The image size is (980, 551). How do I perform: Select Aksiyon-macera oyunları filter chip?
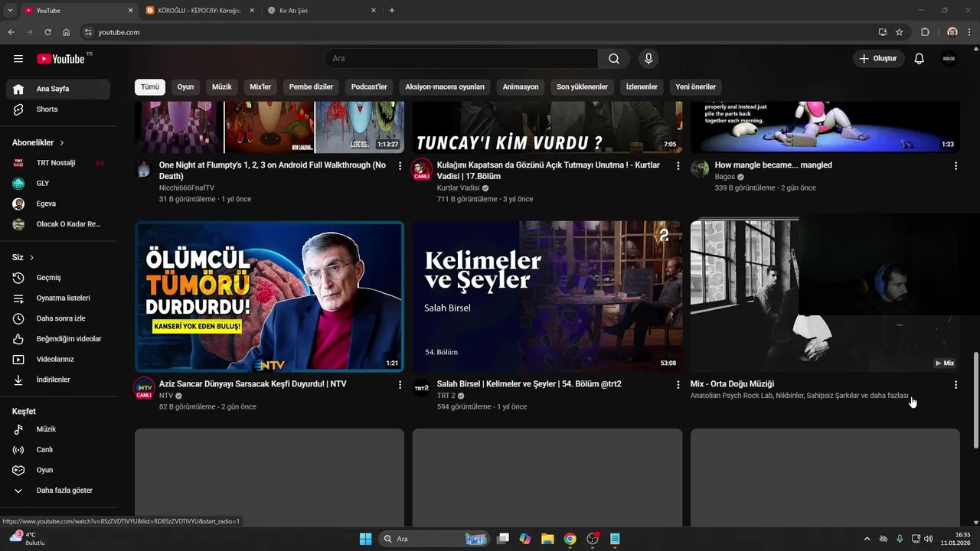click(x=445, y=86)
